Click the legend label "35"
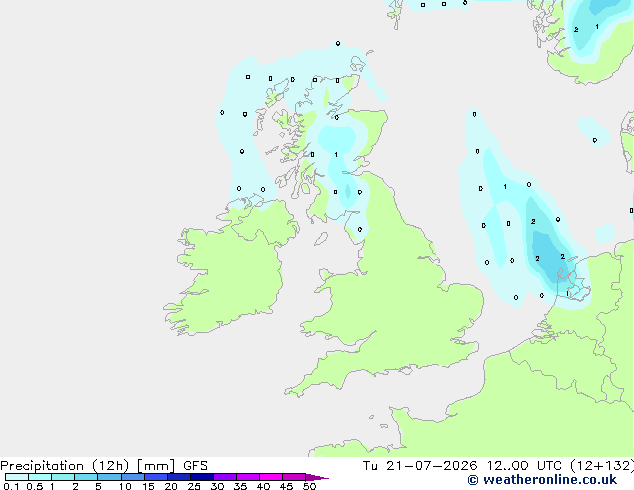This screenshot has width=634, height=490. click(x=240, y=486)
